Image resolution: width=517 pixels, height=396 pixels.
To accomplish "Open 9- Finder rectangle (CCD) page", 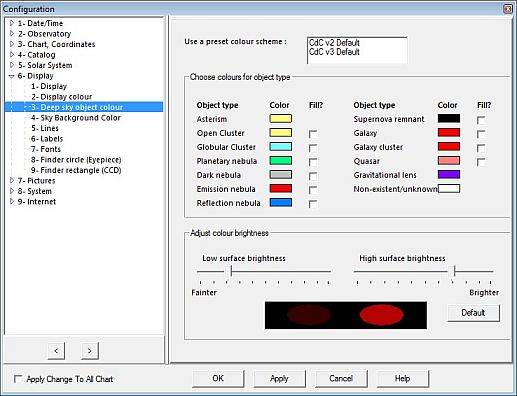I will [x=76, y=170].
